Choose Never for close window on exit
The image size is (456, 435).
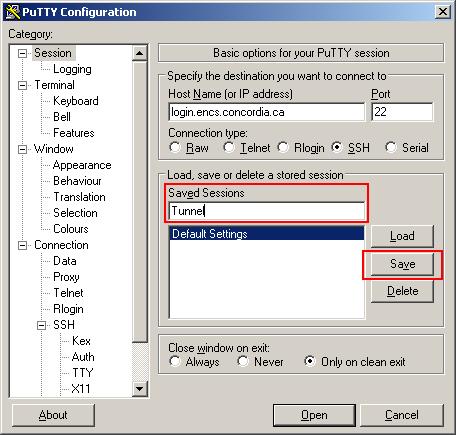point(243,361)
